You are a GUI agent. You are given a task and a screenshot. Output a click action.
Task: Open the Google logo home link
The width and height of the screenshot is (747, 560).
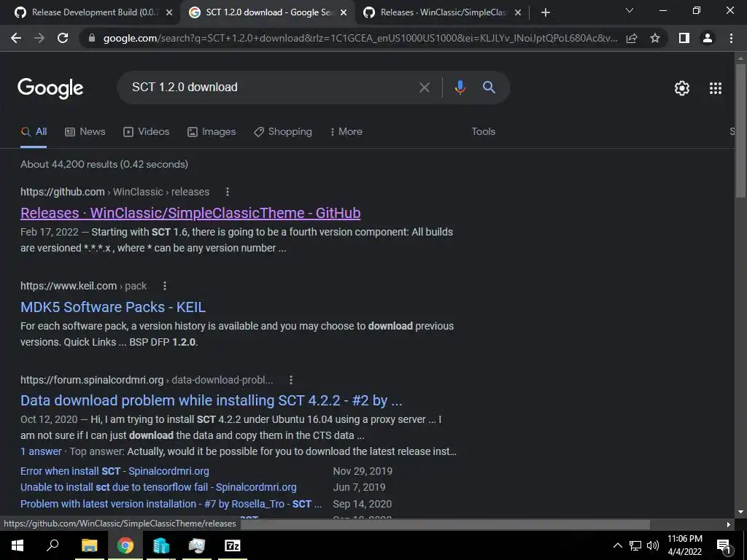[50, 88]
